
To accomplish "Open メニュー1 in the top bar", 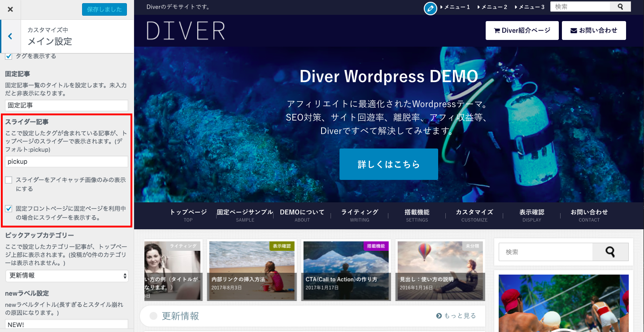I will tap(456, 7).
